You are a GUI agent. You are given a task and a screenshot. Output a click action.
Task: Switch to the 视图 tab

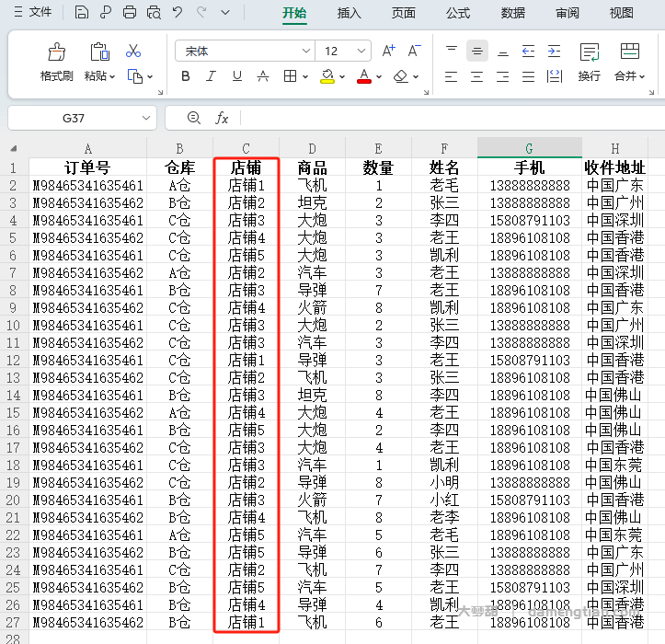[622, 13]
